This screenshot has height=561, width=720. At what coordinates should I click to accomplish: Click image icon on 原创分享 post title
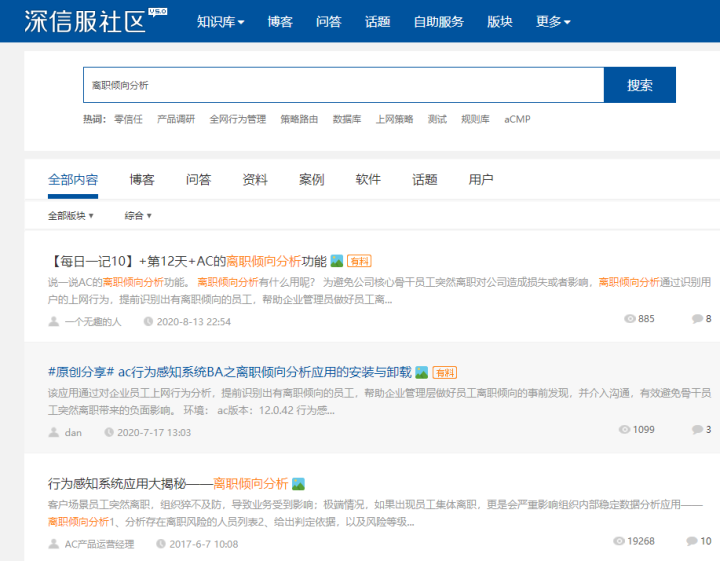click(x=422, y=372)
